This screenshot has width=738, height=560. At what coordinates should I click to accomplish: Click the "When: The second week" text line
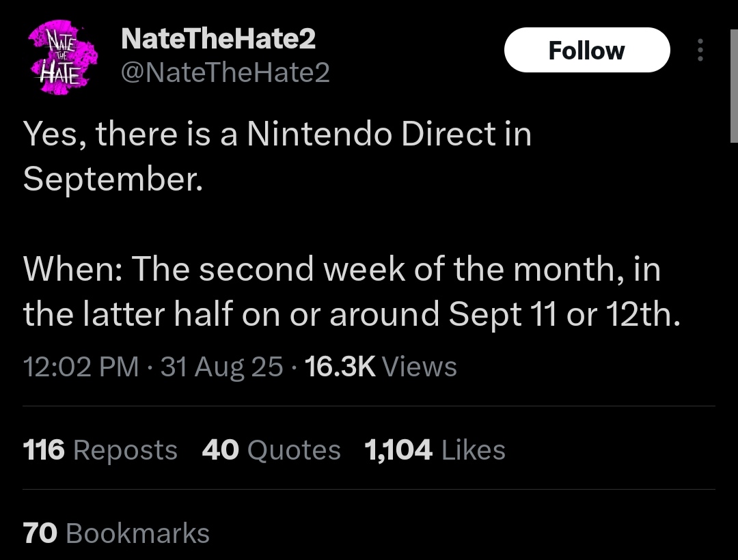pyautogui.click(x=341, y=269)
